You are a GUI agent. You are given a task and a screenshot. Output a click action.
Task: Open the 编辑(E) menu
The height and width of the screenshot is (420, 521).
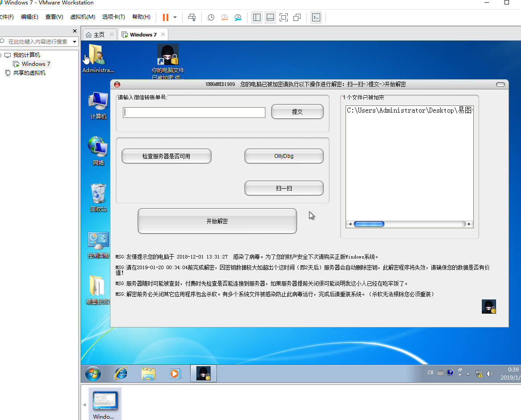coord(29,17)
